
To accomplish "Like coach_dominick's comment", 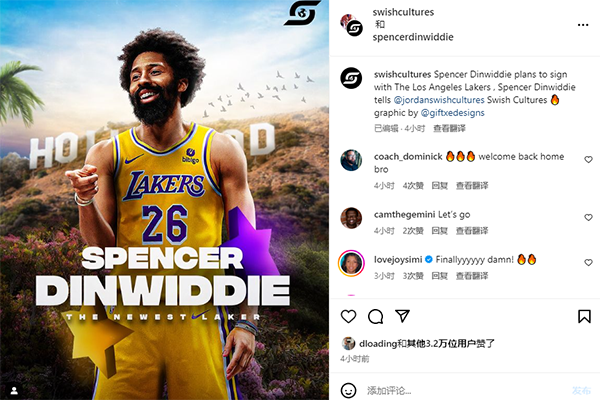I will coord(588,159).
